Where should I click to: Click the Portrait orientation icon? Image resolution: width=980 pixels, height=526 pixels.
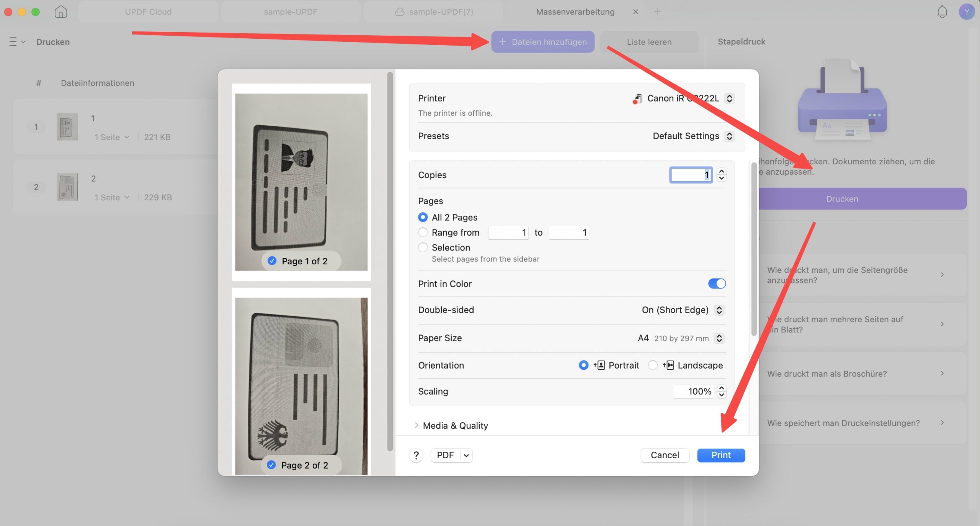599,365
